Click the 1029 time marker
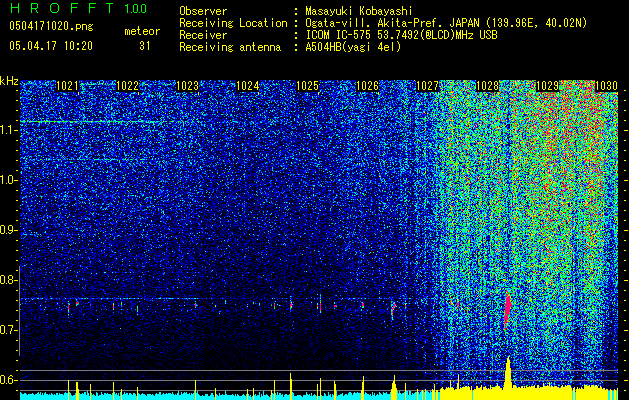This screenshot has width=629, height=400. 547,86
